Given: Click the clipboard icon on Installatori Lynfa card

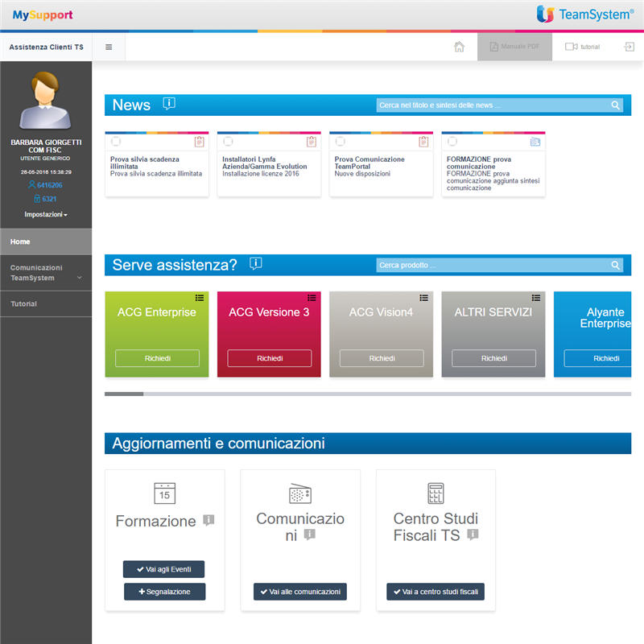Looking at the screenshot, I should (312, 142).
